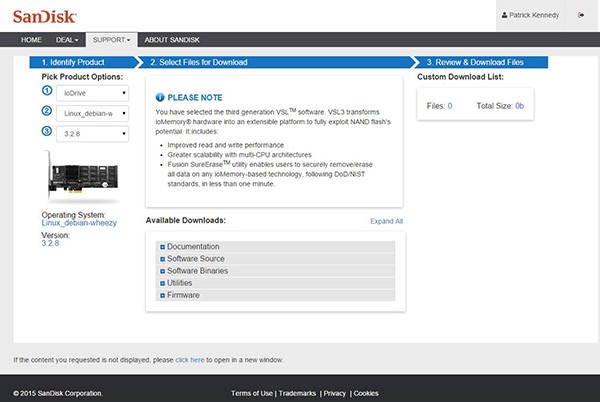Open the Terms of Use footer link

click(252, 393)
